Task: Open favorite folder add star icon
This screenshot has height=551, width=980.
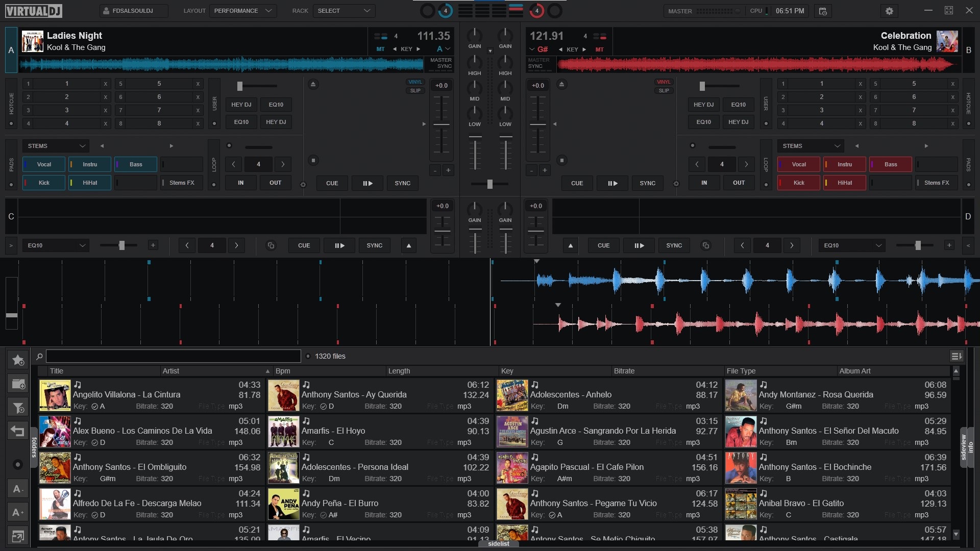Action: (x=18, y=360)
